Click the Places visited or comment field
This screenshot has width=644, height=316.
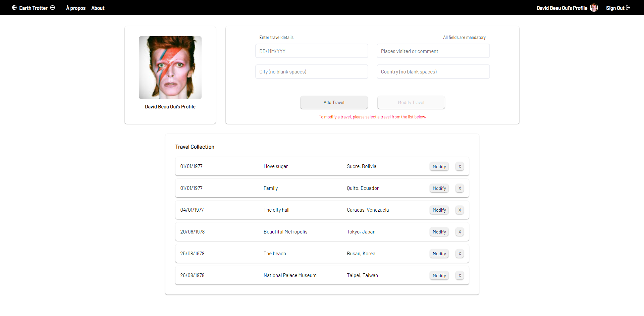pyautogui.click(x=433, y=51)
